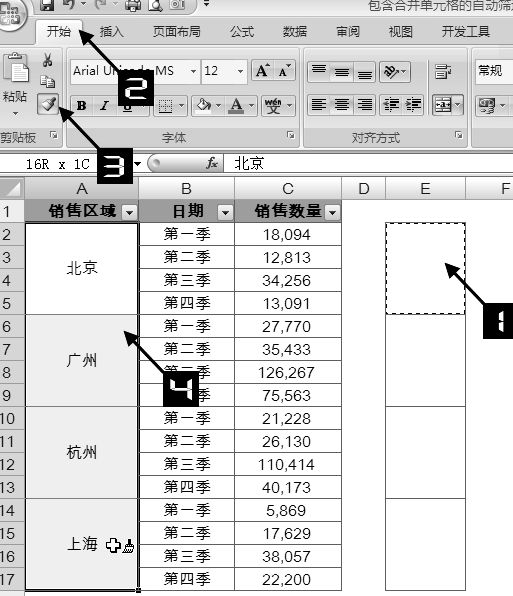The width and height of the screenshot is (513, 596).
Task: Switch to the 审阅 tab
Action: click(x=348, y=32)
